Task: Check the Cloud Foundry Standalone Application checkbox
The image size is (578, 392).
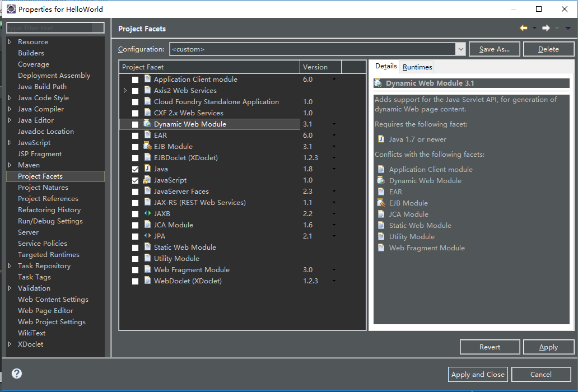Action: pos(136,102)
